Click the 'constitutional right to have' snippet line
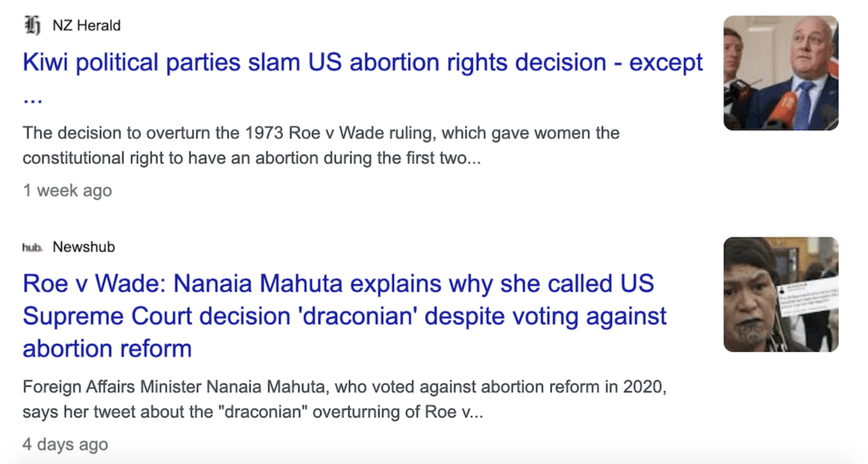This screenshot has height=464, width=868. point(252,158)
